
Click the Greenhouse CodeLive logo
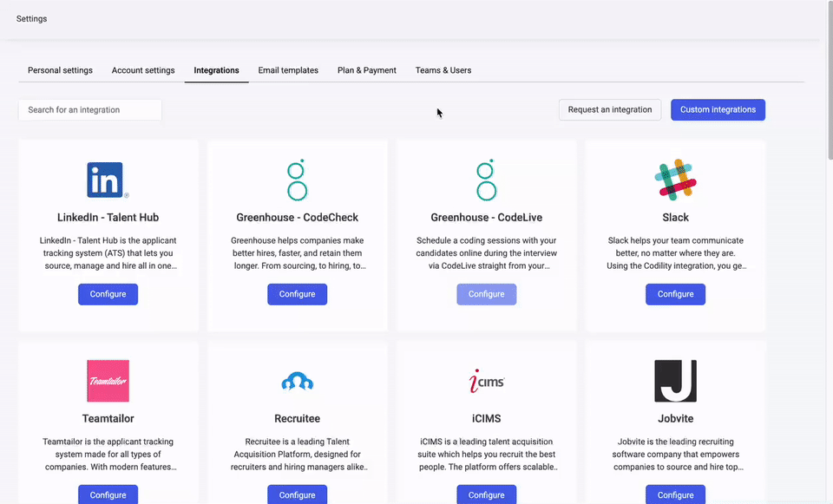click(x=486, y=180)
